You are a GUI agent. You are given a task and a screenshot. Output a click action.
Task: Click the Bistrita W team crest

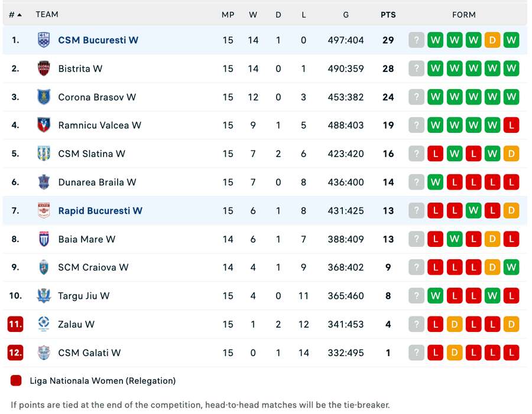44,69
